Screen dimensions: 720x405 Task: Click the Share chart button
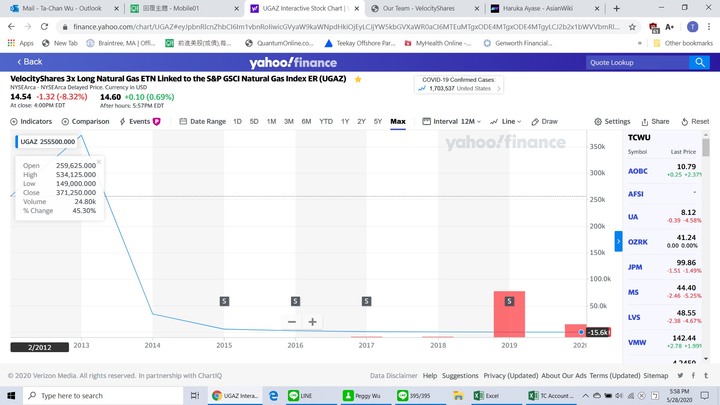click(x=655, y=121)
